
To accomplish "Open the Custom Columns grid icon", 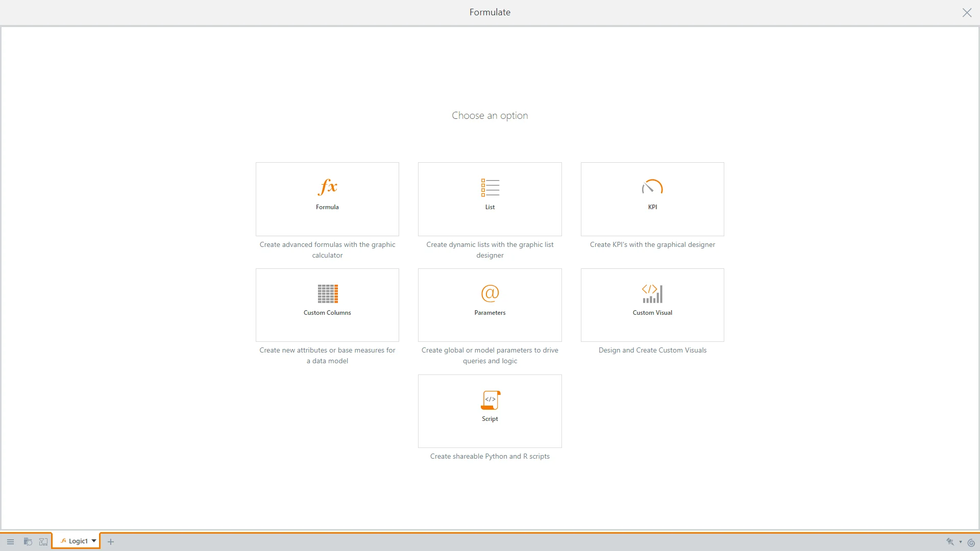I will point(328,294).
